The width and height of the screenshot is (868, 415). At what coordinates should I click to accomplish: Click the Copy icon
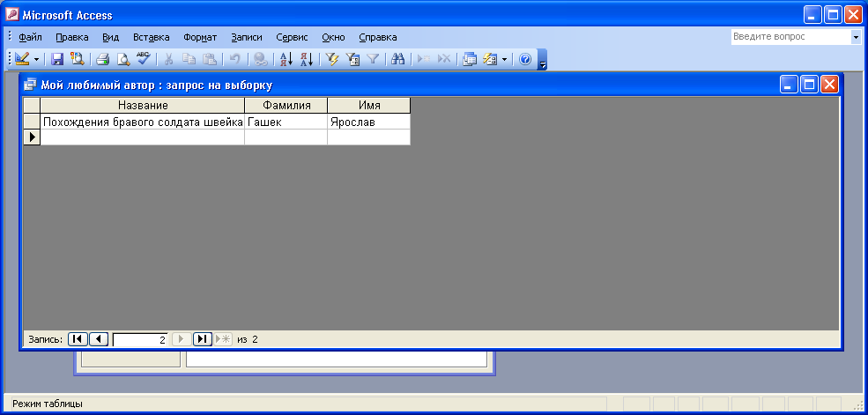click(x=189, y=59)
